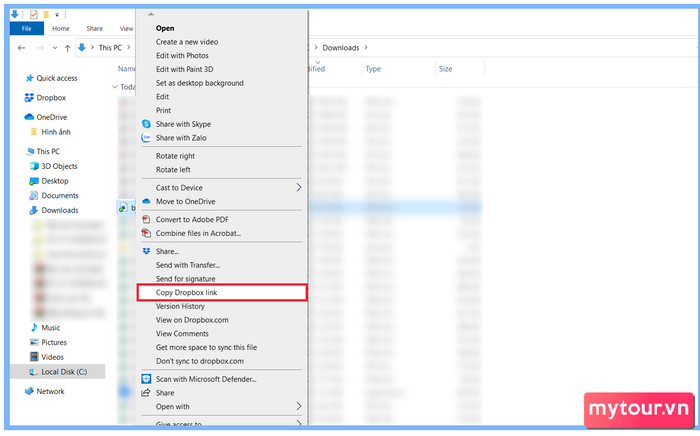700x436 pixels.
Task: Select Downloads in the navigation pane
Action: click(x=60, y=211)
